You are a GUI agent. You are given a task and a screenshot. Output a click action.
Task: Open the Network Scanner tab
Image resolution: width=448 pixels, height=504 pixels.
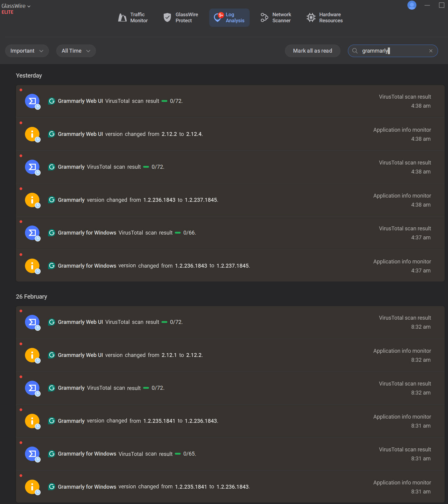coord(276,18)
